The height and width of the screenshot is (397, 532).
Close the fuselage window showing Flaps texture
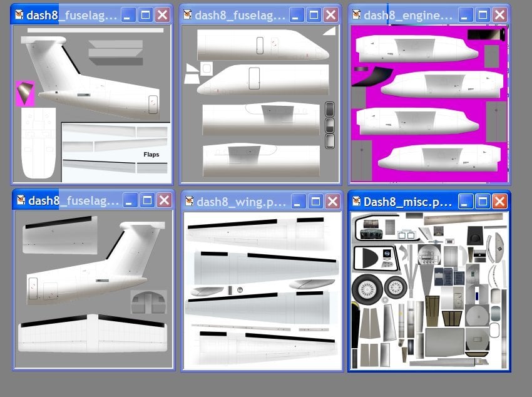coord(163,15)
